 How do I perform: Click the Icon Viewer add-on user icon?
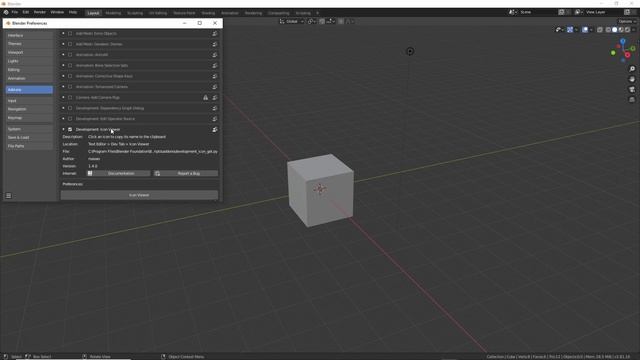click(x=215, y=129)
